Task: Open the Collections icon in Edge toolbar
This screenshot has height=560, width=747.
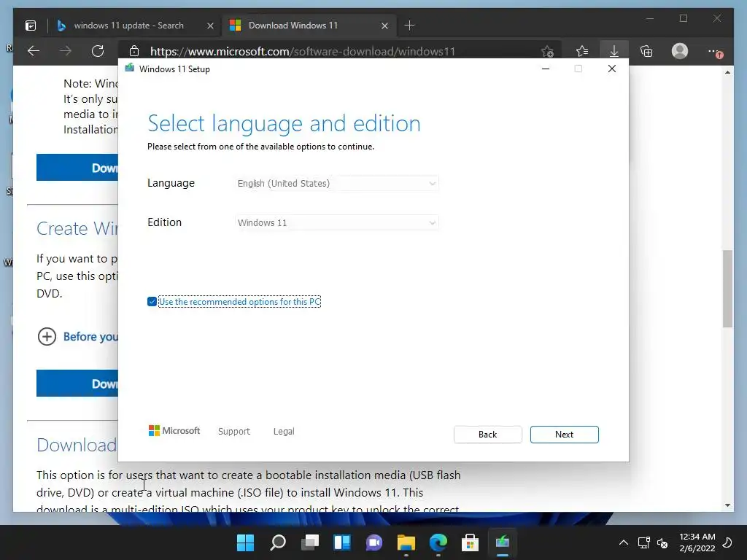Action: 646,51
